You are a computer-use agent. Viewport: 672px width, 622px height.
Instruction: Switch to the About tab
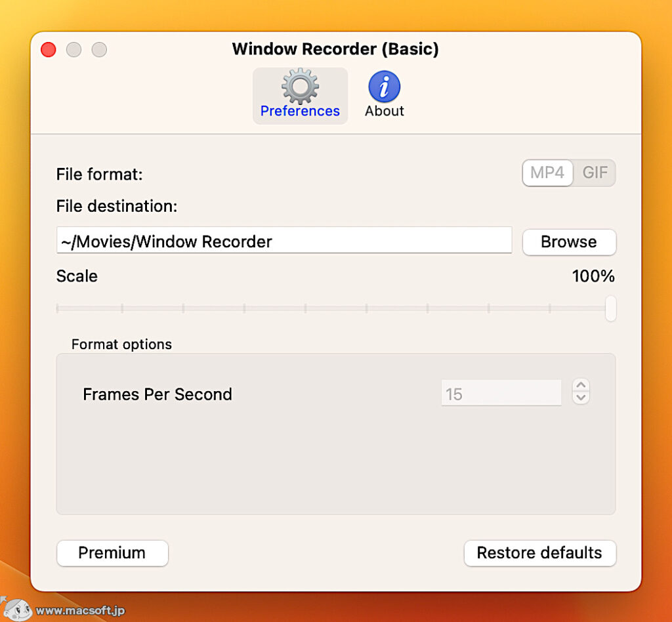[384, 92]
